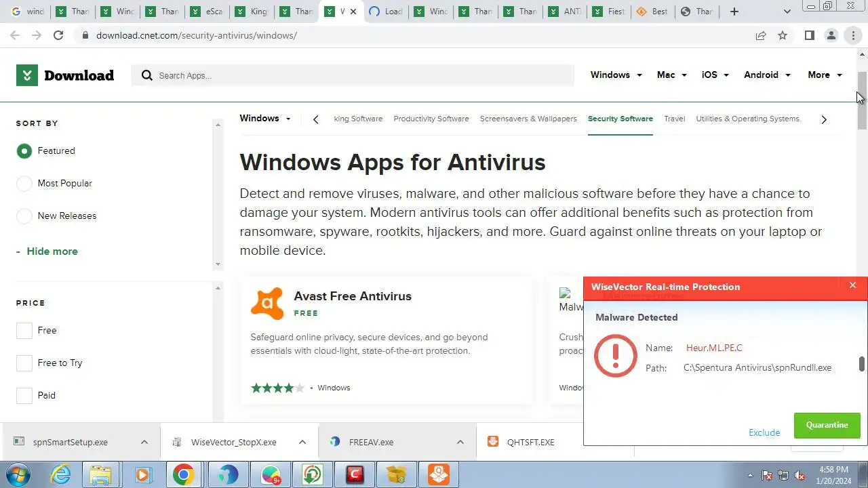Open the orange Quick Heal taskbar icon
868x488 pixels.
[x=439, y=475]
